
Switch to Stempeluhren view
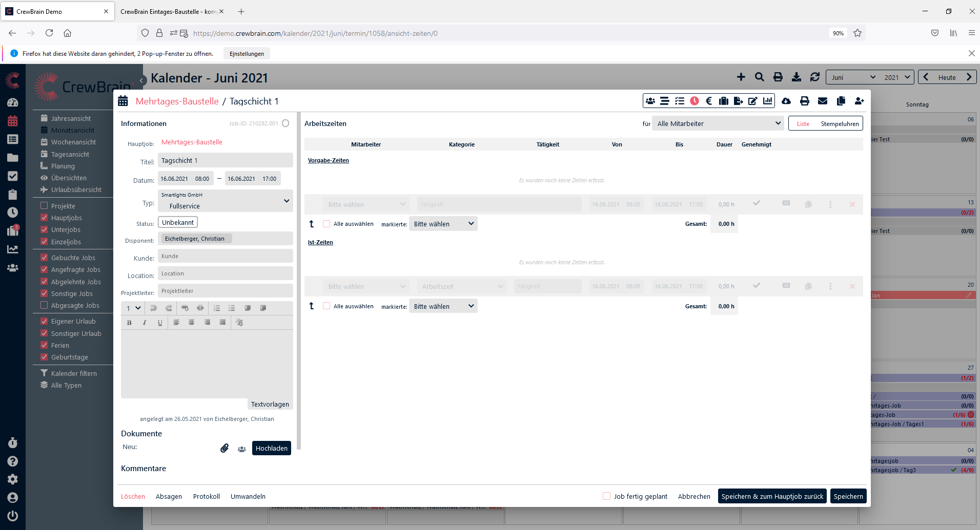click(840, 123)
